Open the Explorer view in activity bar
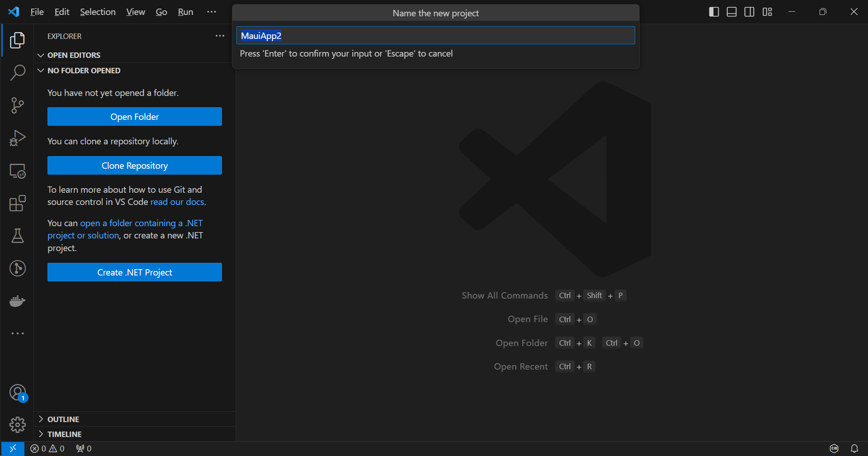868x456 pixels. 17,40
